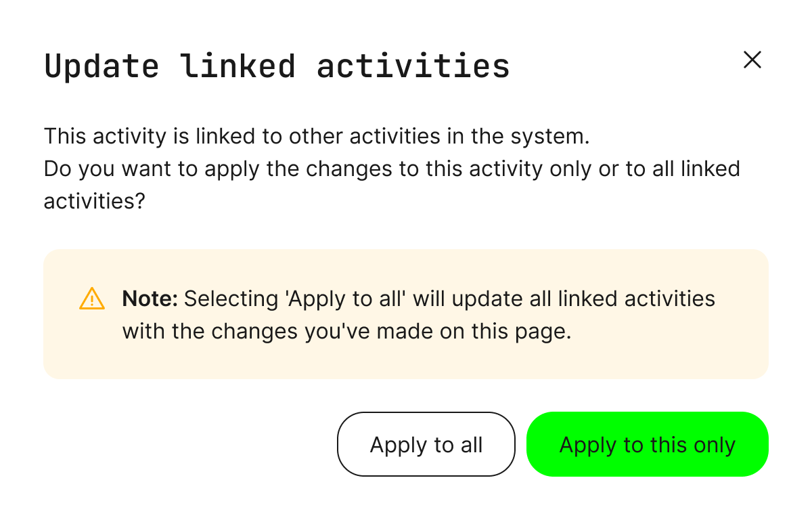Click the word "linked" in the title
The image size is (812, 520).
click(x=238, y=66)
